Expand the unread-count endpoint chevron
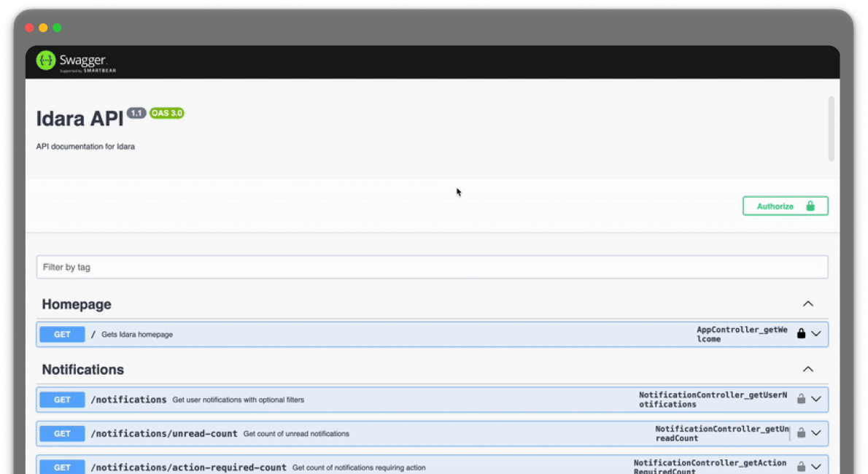Screen dimensions: 868x474 click(816, 433)
